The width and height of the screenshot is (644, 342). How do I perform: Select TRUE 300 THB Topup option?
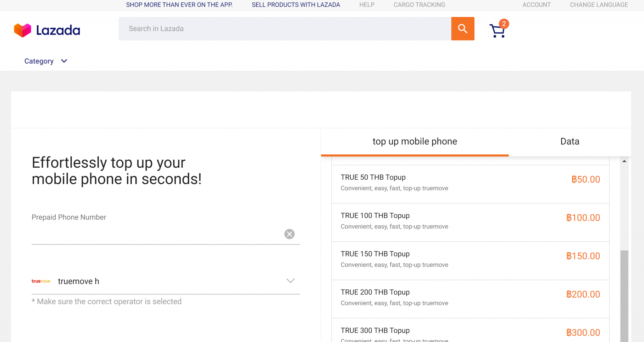470,330
